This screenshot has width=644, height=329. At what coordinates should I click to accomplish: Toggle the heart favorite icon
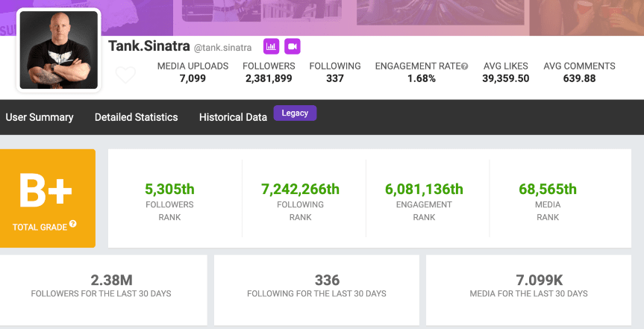tap(126, 75)
